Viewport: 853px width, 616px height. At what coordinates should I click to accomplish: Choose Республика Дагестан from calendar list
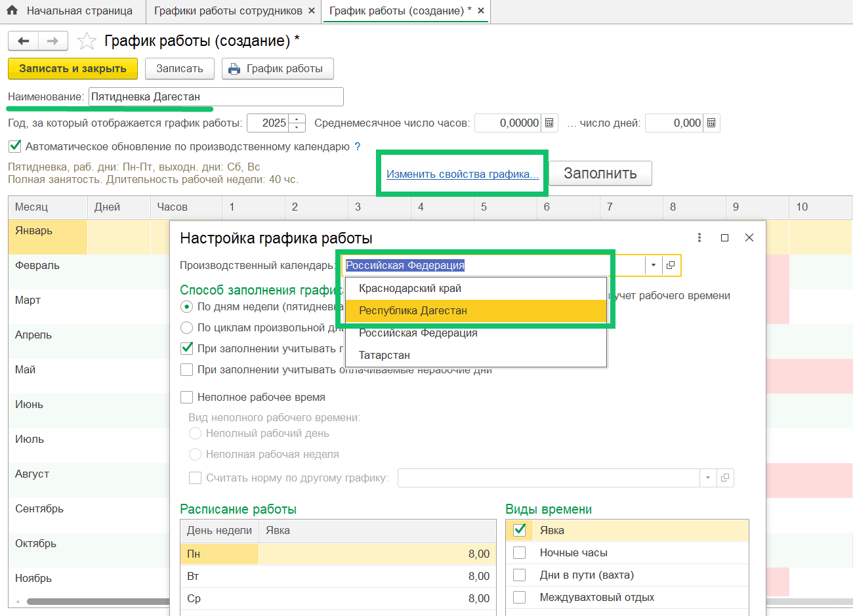(413, 310)
